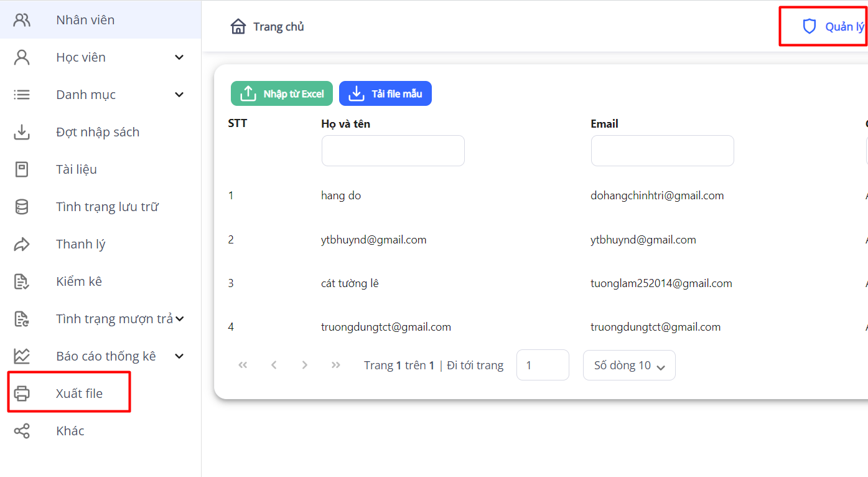868x477 pixels.
Task: Click the Nhập từ Excel button
Action: [x=282, y=94]
